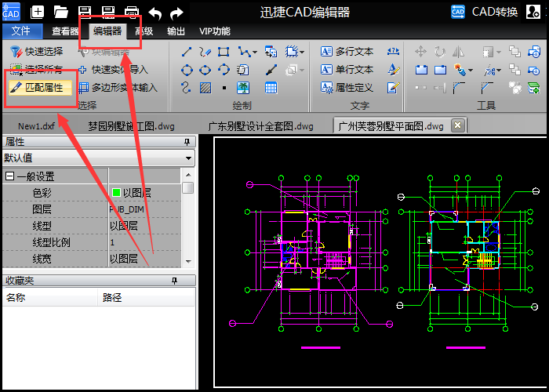Viewport: 549px width, 392px height.
Task: Click the 图层 layer value field
Action: [x=145, y=209]
